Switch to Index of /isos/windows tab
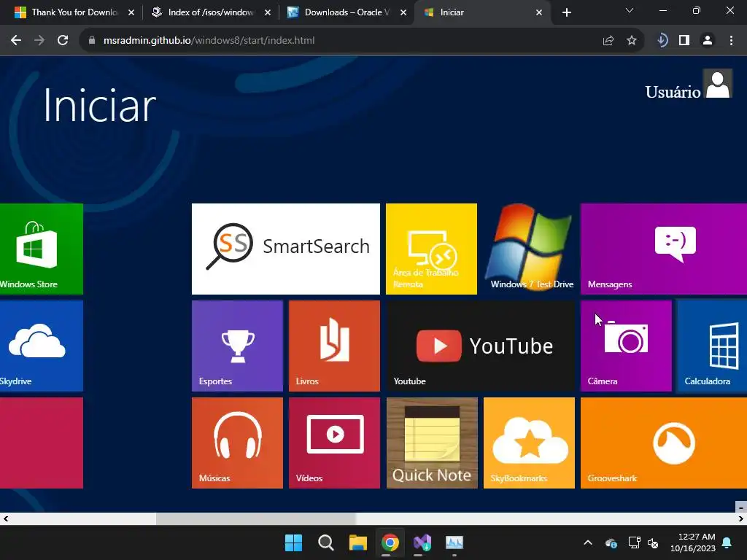747x560 pixels. [x=210, y=12]
